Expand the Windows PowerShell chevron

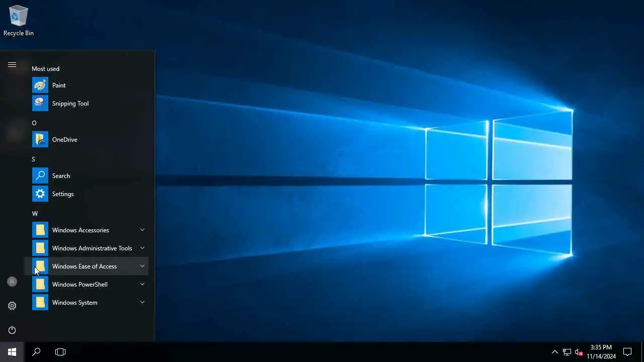click(x=142, y=285)
